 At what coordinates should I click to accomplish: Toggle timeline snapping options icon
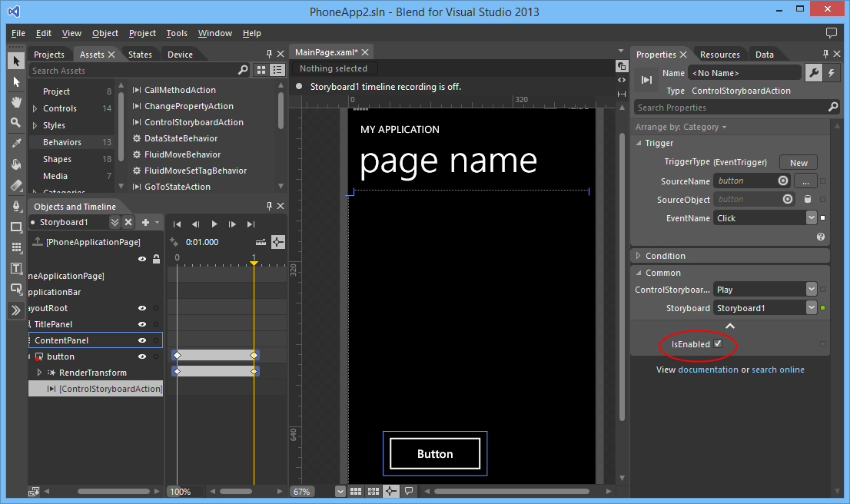pyautogui.click(x=277, y=242)
